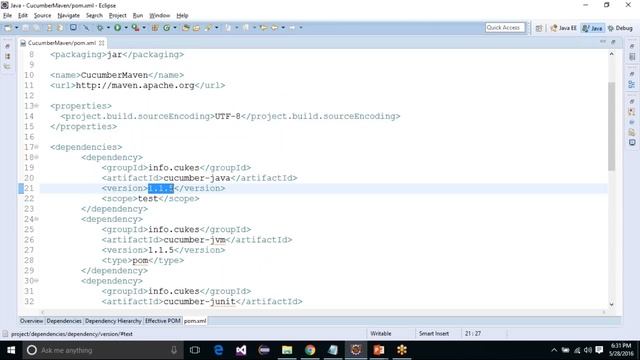This screenshot has height=360, width=640.
Task: Click the Debug bug toolbar icon
Action: pyautogui.click(x=100, y=28)
